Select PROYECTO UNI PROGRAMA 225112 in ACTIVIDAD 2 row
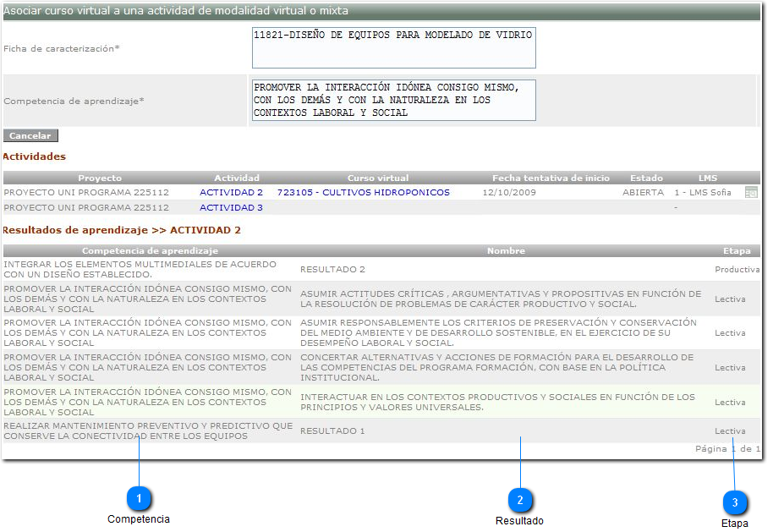Image resolution: width=773 pixels, height=532 pixels. pos(86,192)
